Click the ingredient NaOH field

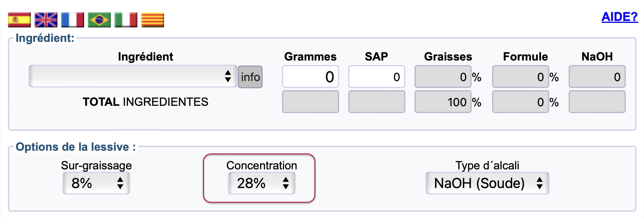click(x=597, y=77)
